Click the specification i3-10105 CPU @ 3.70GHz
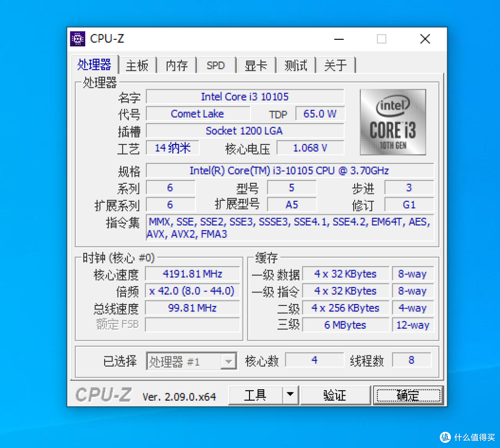Image resolution: width=500 pixels, height=448 pixels. [289, 171]
